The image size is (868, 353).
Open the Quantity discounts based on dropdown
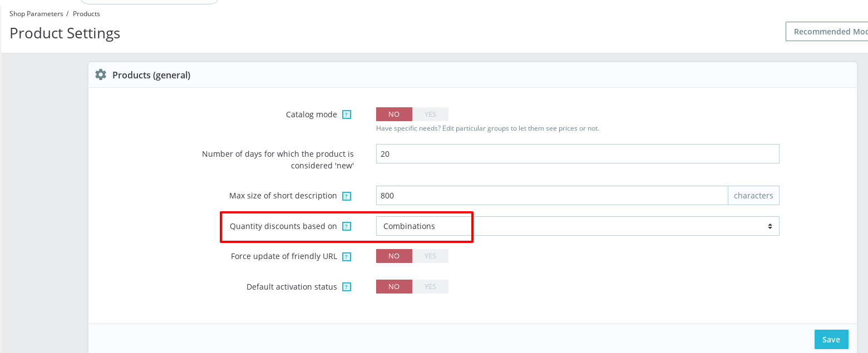tap(578, 226)
